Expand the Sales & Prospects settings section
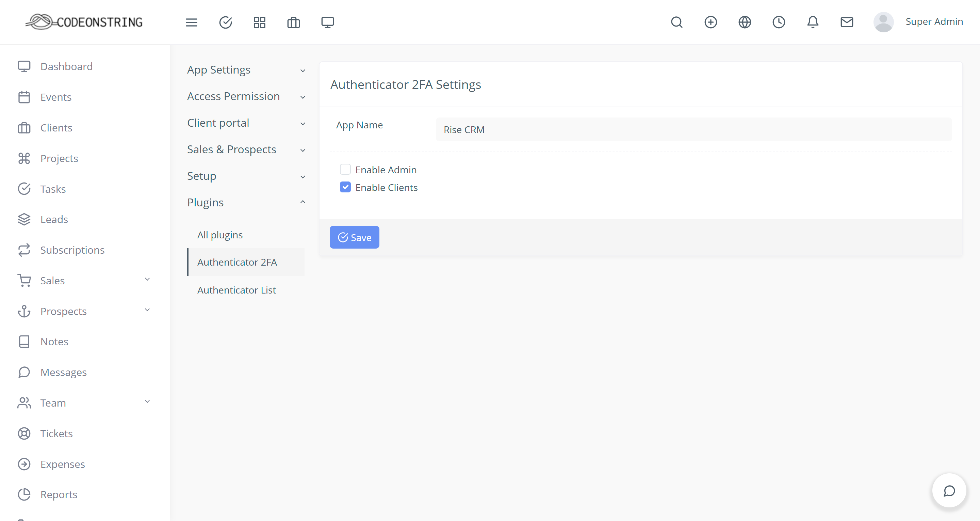980x521 pixels. tap(246, 149)
